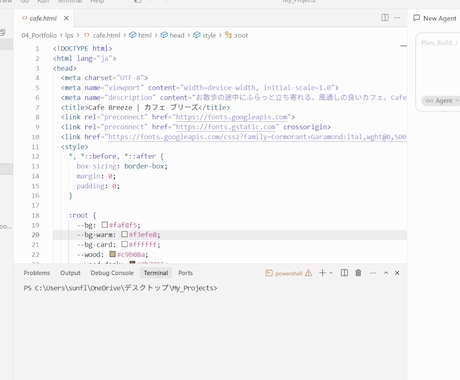The image size is (460, 380).
Task: Open editor More Actions ellipsis menu
Action: (x=397, y=17)
